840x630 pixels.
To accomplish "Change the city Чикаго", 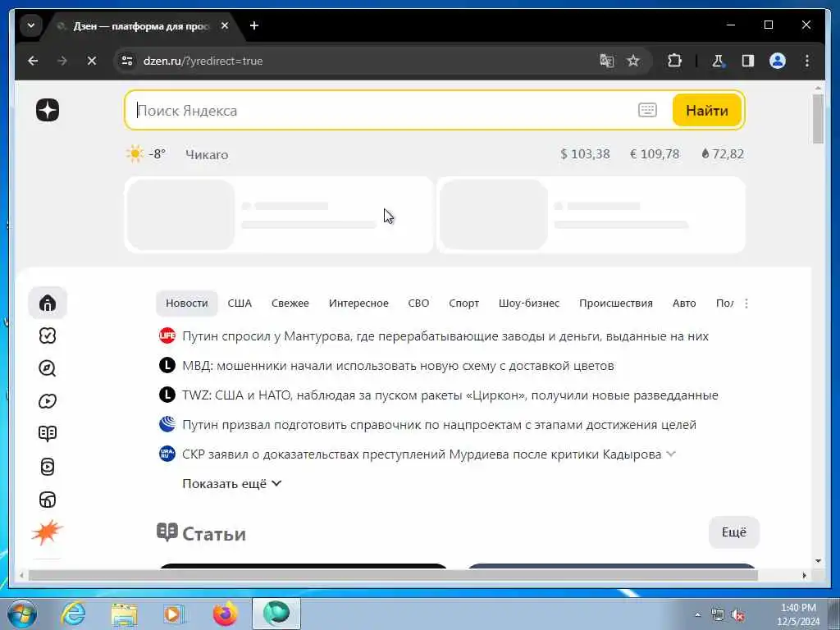I will coord(207,154).
